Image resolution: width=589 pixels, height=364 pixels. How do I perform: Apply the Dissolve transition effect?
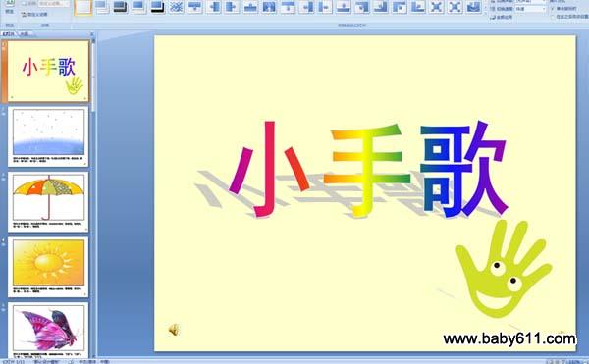click(x=176, y=7)
